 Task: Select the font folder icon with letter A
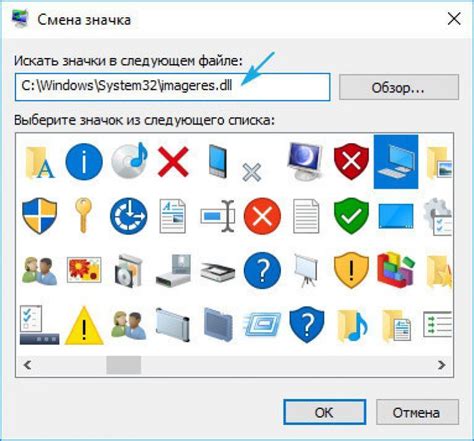(39, 162)
